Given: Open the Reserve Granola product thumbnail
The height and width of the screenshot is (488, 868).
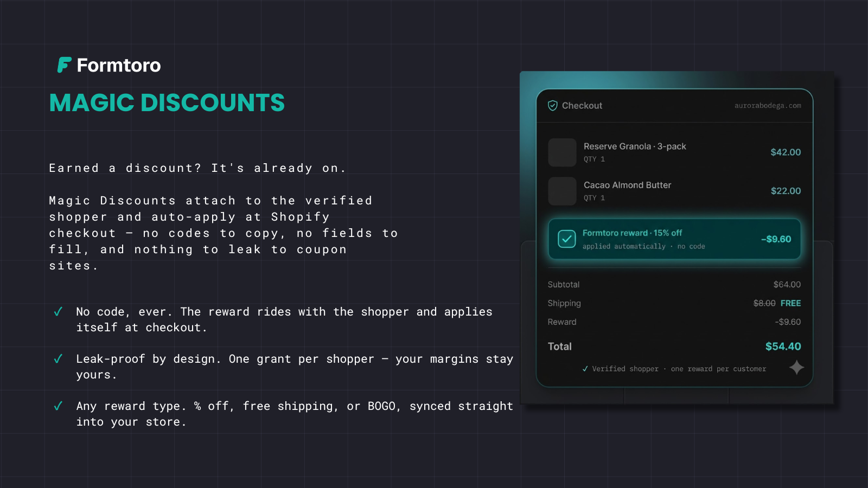Looking at the screenshot, I should click(x=562, y=152).
